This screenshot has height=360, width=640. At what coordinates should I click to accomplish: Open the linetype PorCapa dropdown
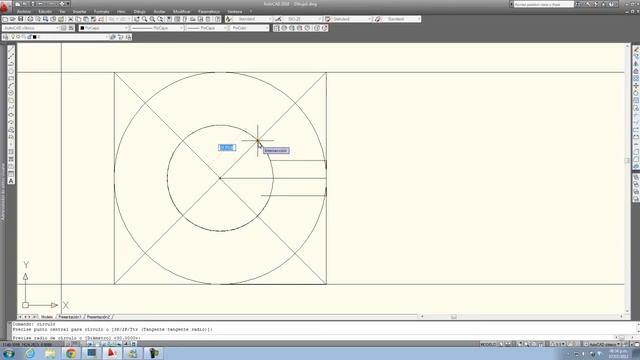click(157, 28)
